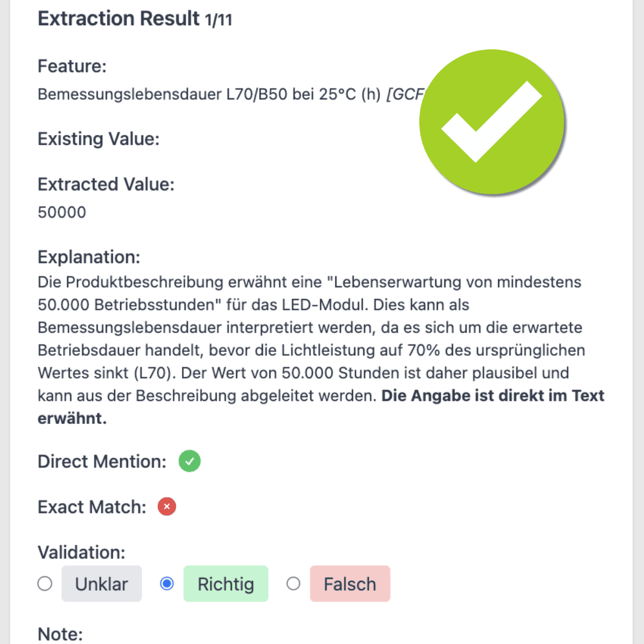Click the extracted value 50000

coord(62,213)
